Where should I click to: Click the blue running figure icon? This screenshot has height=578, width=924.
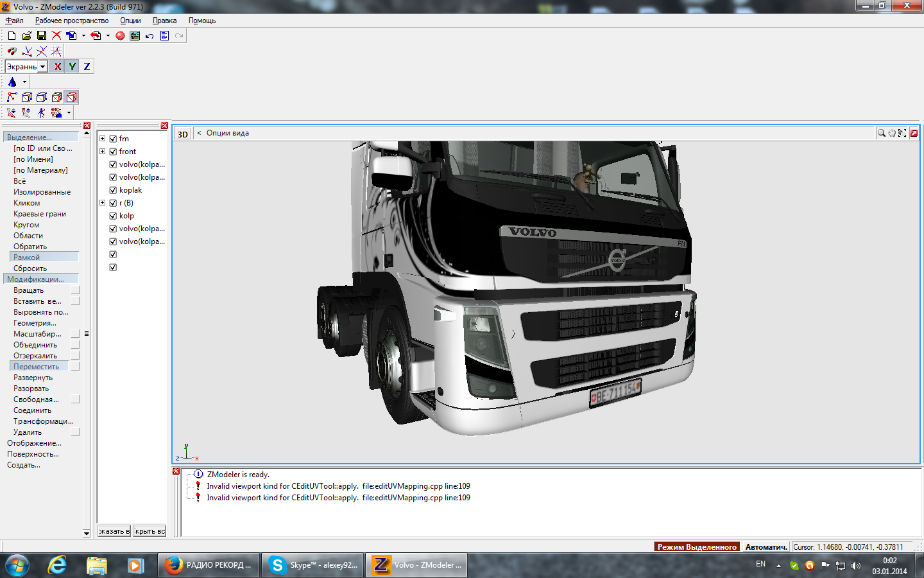click(42, 113)
